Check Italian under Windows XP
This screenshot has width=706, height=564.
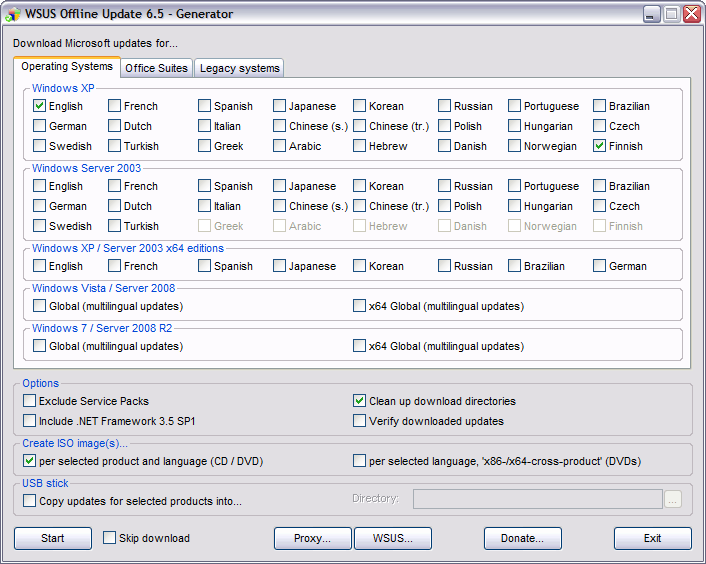(204, 126)
